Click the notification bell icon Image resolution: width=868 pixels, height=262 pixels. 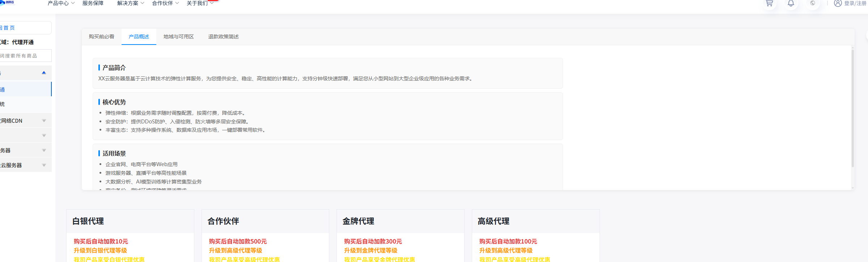pyautogui.click(x=791, y=3)
